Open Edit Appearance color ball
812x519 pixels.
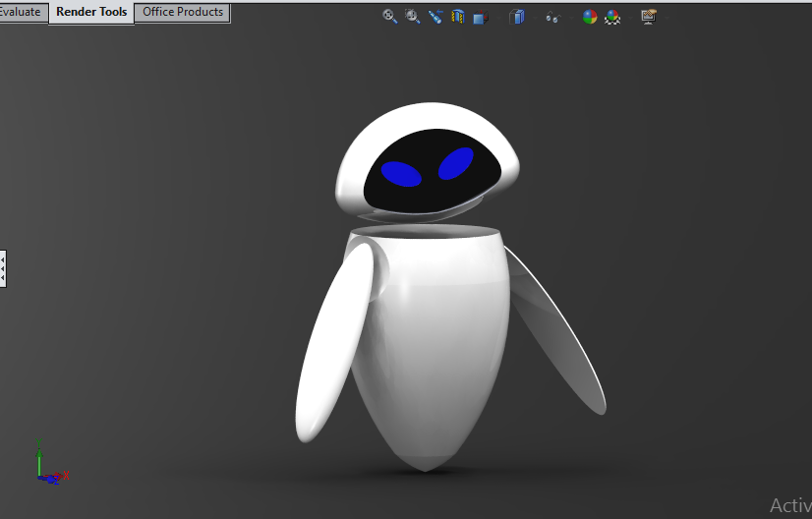point(589,17)
